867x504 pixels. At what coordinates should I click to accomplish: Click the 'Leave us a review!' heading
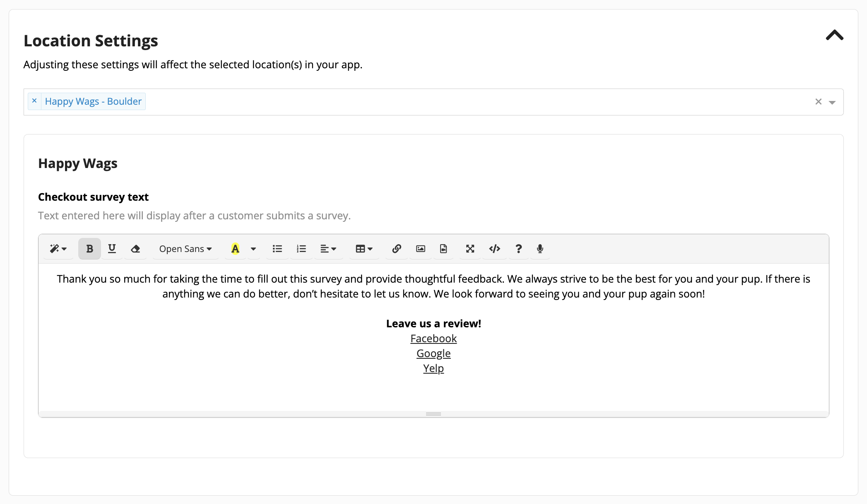point(433,324)
